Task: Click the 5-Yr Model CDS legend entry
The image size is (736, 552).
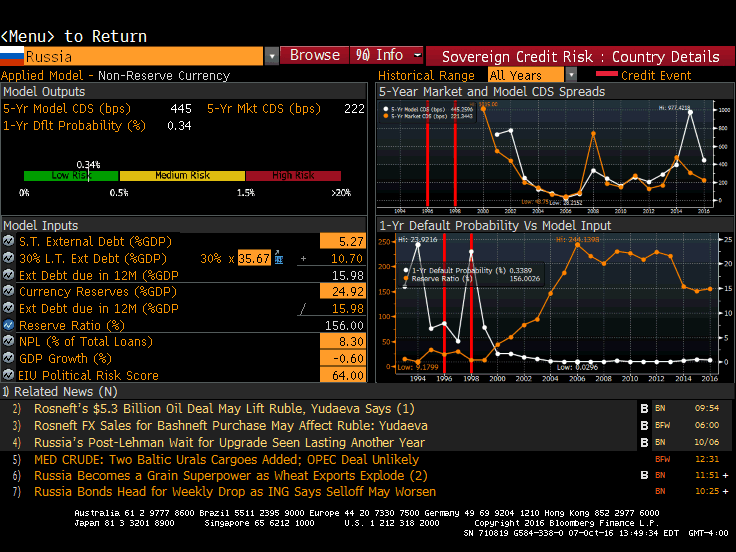Action: pos(428,109)
